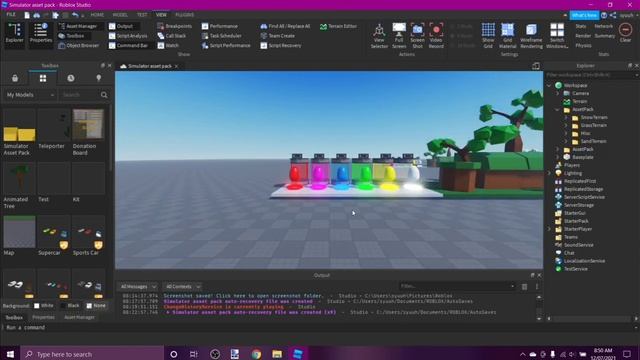
Task: Open Switch Windows menu
Action: [x=557, y=36]
